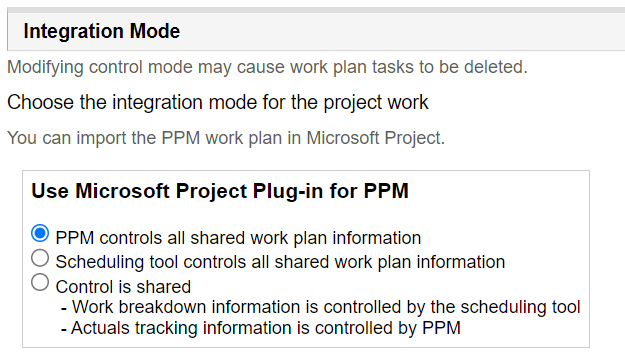Click the 'PPM controls all shared work plan information' label
This screenshot has width=625, height=361.
[x=238, y=238]
